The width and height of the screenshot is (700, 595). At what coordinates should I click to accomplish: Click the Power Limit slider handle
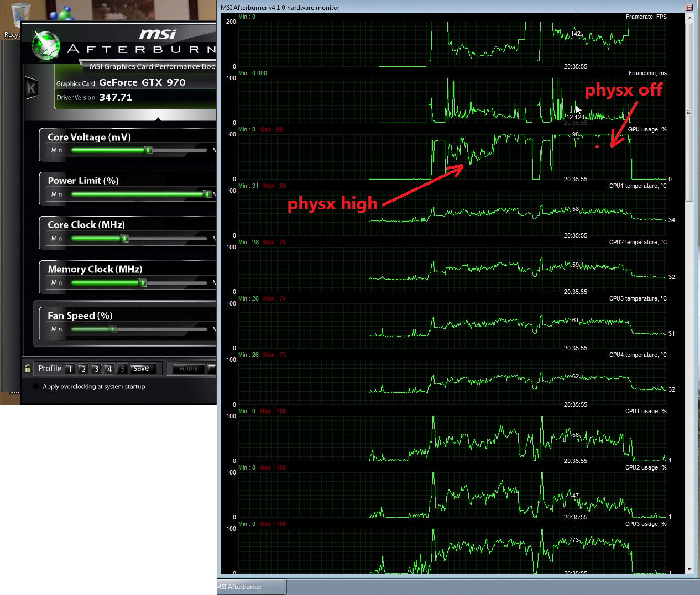pos(207,194)
